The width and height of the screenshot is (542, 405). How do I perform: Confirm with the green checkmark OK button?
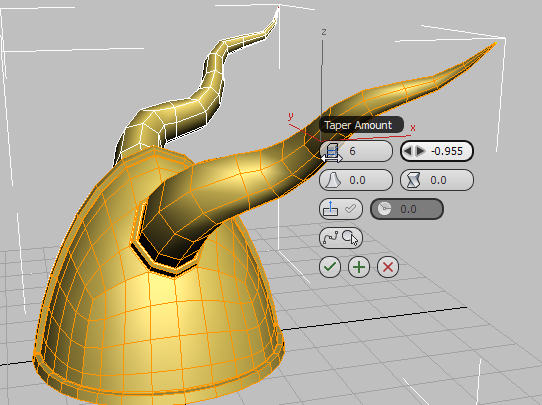click(x=330, y=267)
